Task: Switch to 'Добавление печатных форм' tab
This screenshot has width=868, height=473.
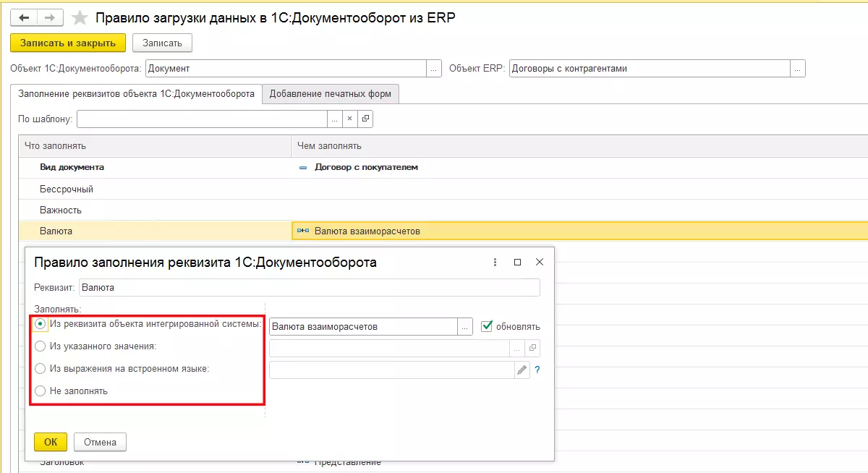Action: click(x=330, y=94)
